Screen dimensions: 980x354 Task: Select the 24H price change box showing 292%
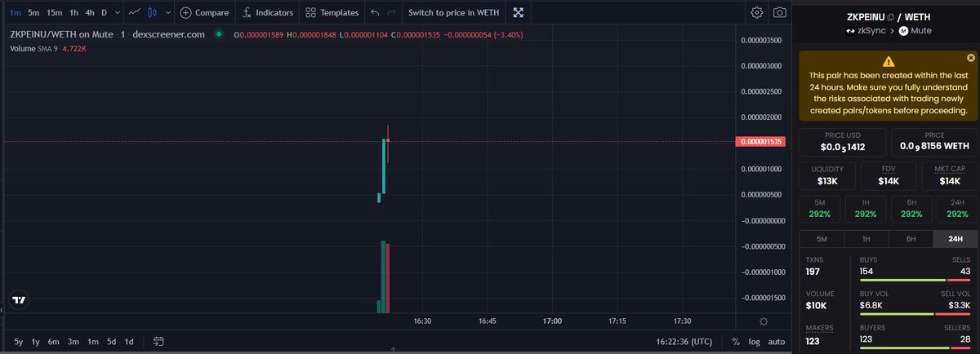(956, 208)
